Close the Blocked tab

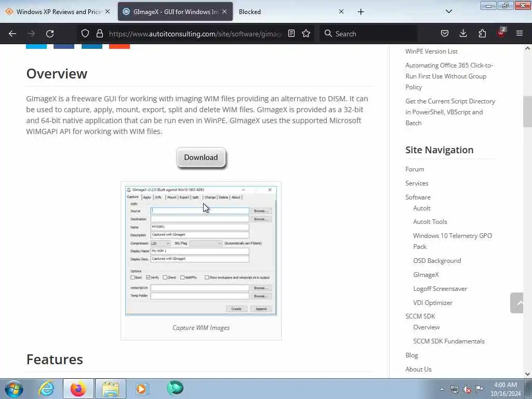tap(341, 11)
